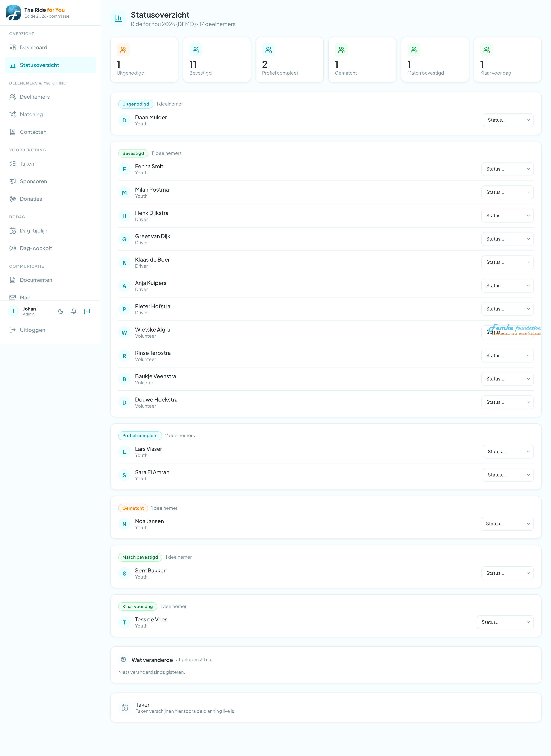Click the page header chart icon
Viewport: 551px width, 756px height.
pos(118,18)
